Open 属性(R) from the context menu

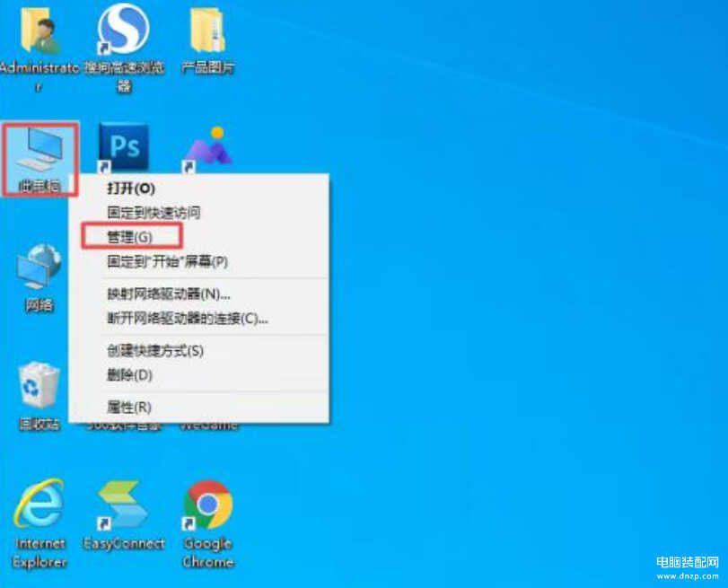(x=130, y=407)
